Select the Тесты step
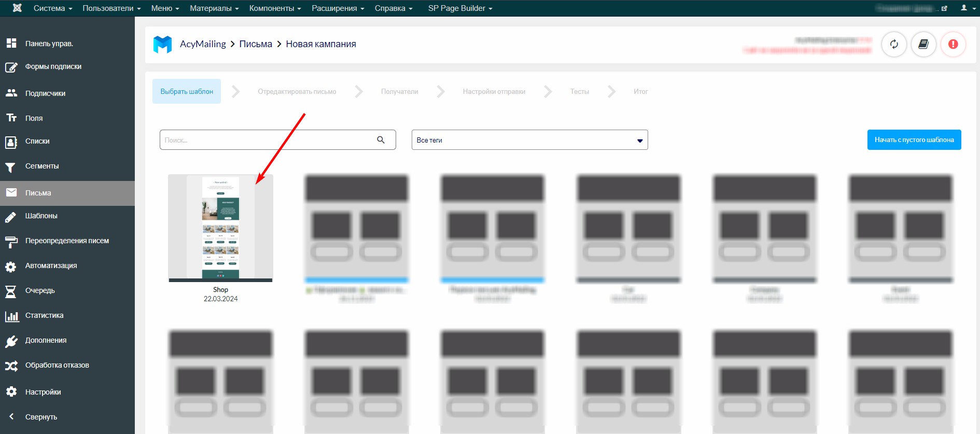 click(x=579, y=91)
